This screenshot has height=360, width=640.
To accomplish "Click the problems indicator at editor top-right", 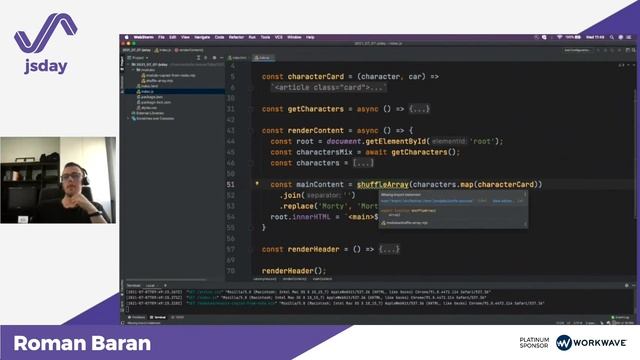I will point(621,65).
